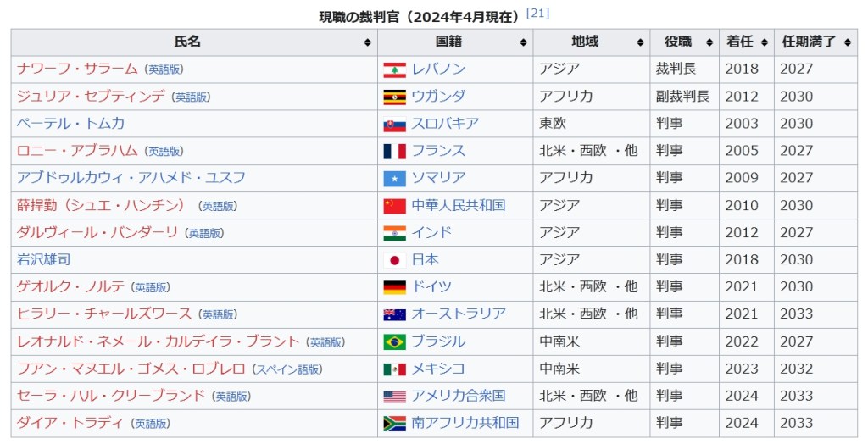Click the Japan flag icon

click(394, 259)
